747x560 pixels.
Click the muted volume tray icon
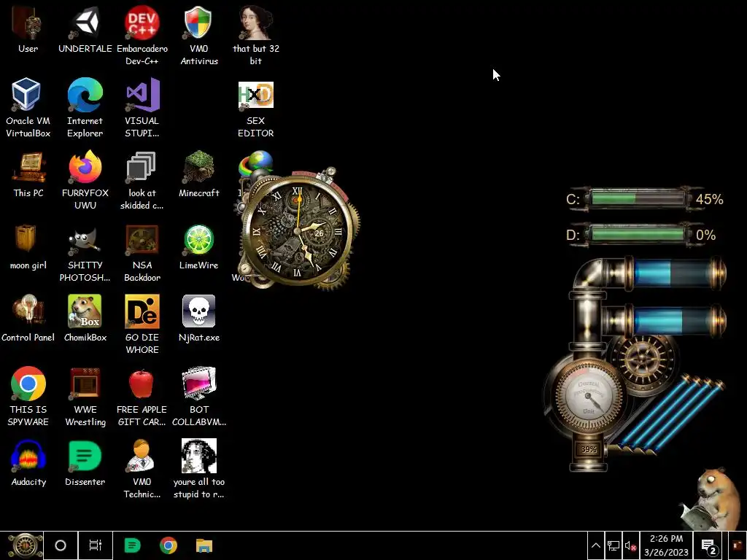pyautogui.click(x=630, y=545)
